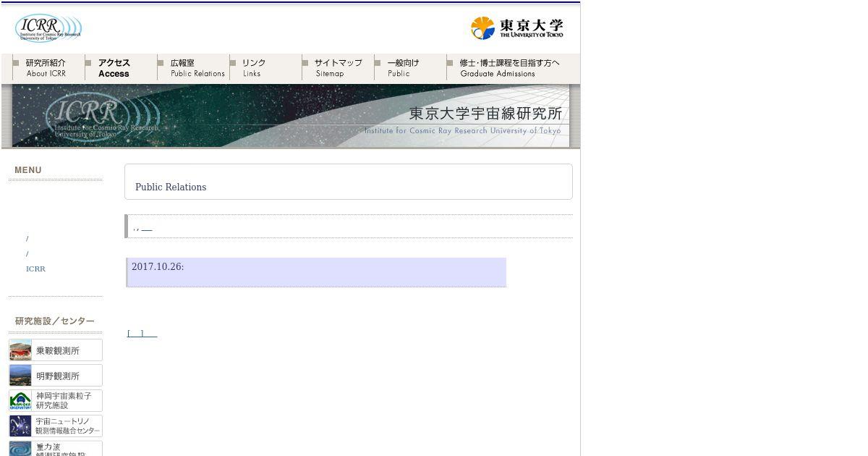Open the Sitemap menu item
The width and height of the screenshot is (868, 456).
338,68
